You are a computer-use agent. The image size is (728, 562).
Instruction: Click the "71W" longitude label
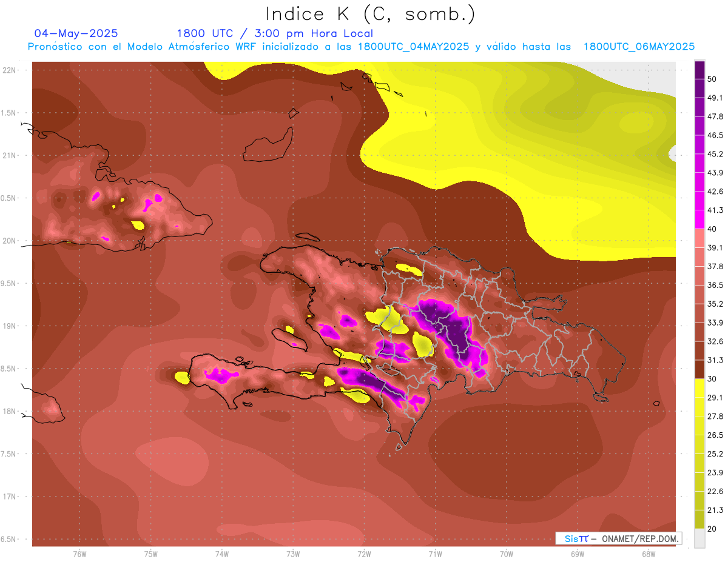pos(435,554)
